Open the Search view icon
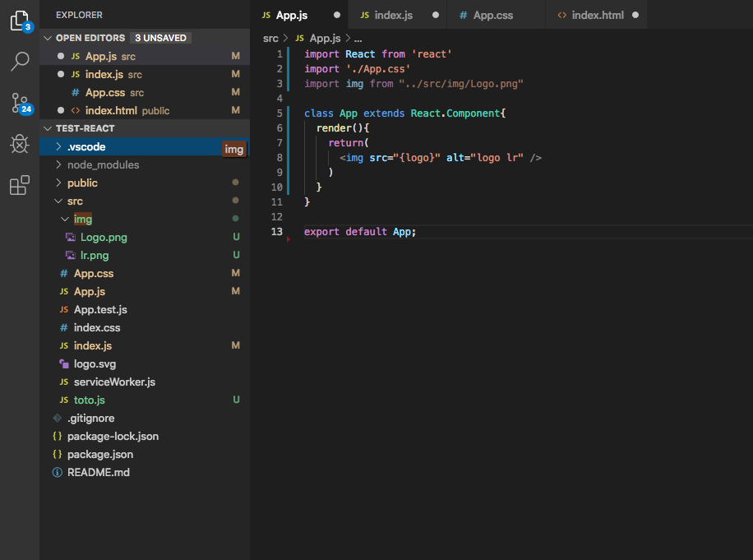Image resolution: width=753 pixels, height=560 pixels. pyautogui.click(x=21, y=62)
